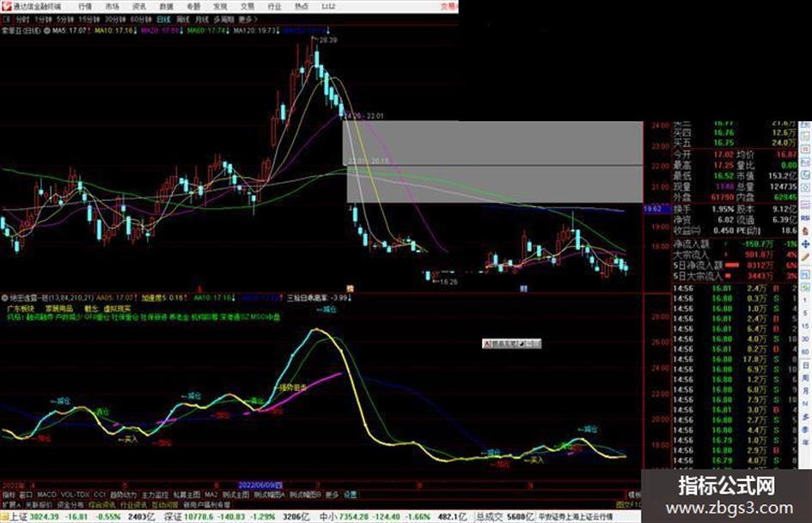Click the 新用户福利专享 link
Viewport: 812px width, 523px height.
(206, 504)
